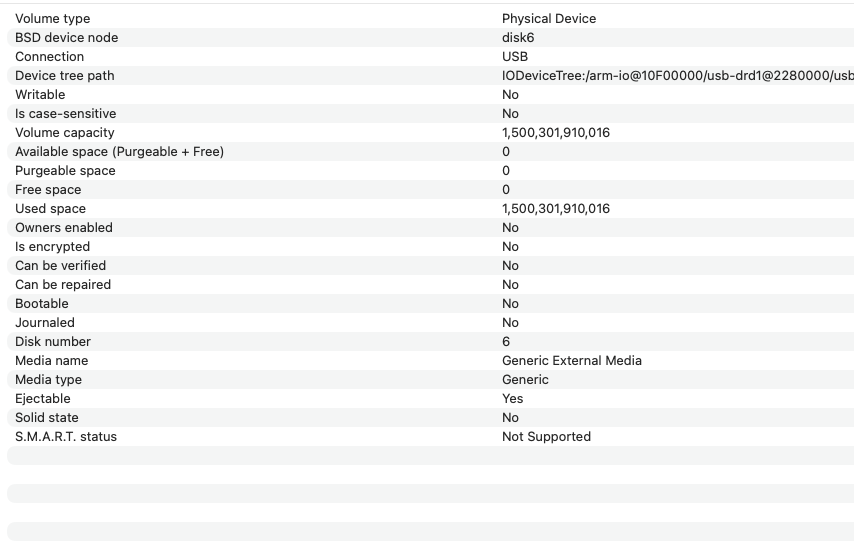This screenshot has height=550, width=854.
Task: Select the BSD device node row
Action: click(x=66, y=38)
